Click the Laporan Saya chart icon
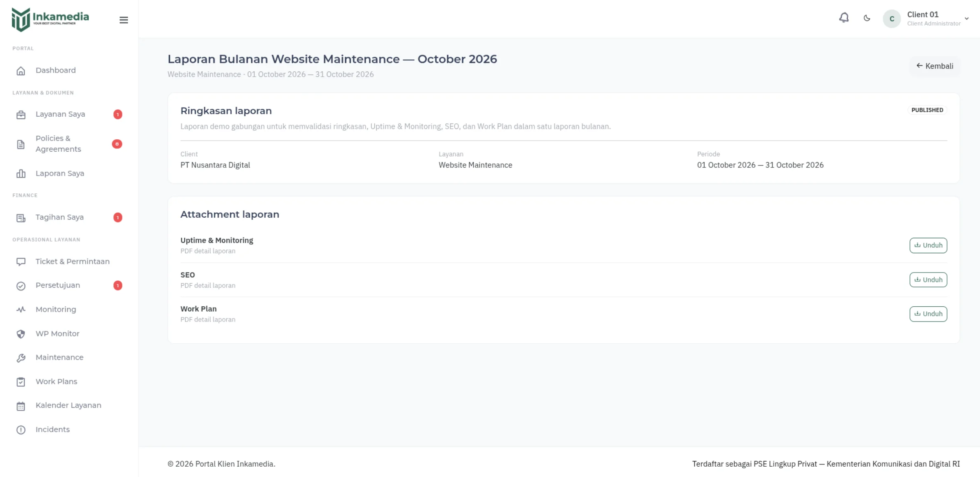Viewport: 980px width, 477px height. 21,174
